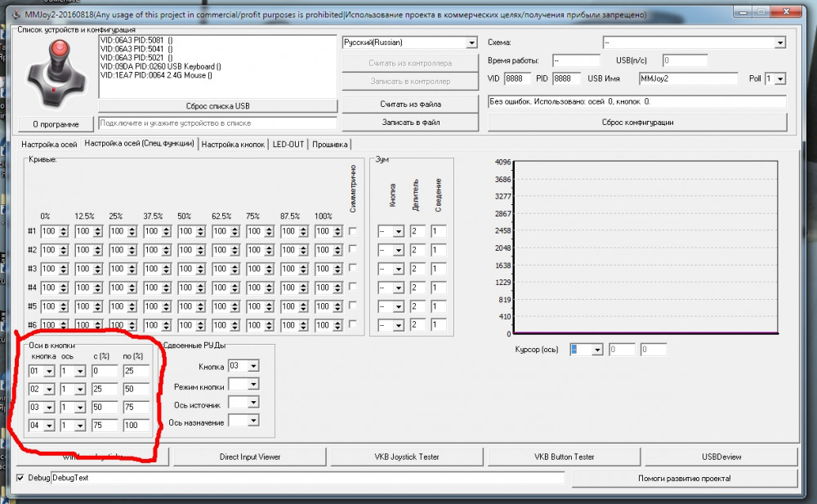Toggle the Debug checkbox
Viewport: 817px width, 504px height.
coord(21,477)
